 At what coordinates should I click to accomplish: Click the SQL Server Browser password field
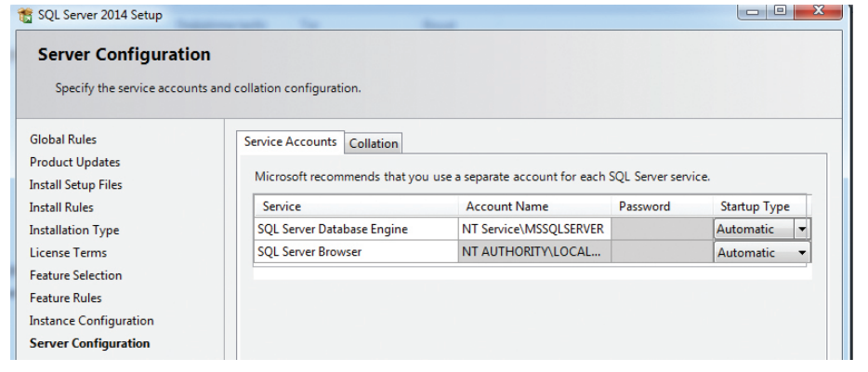click(661, 252)
